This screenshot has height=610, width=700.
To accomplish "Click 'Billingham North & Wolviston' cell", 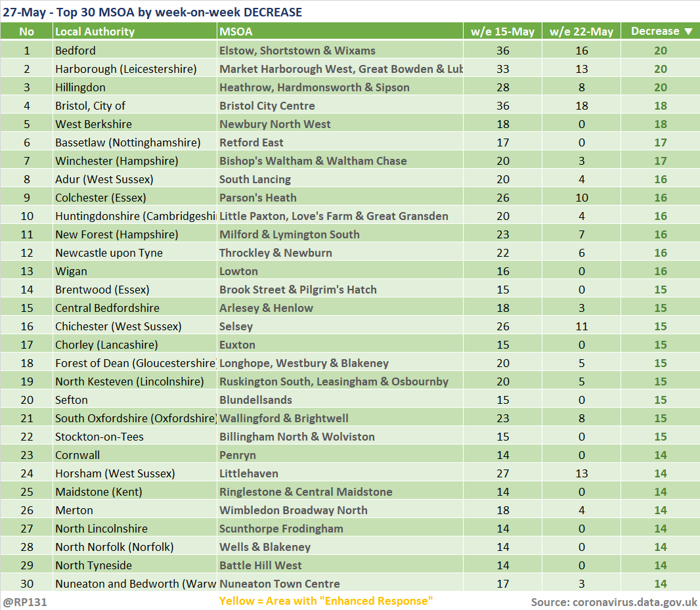I will click(x=340, y=436).
